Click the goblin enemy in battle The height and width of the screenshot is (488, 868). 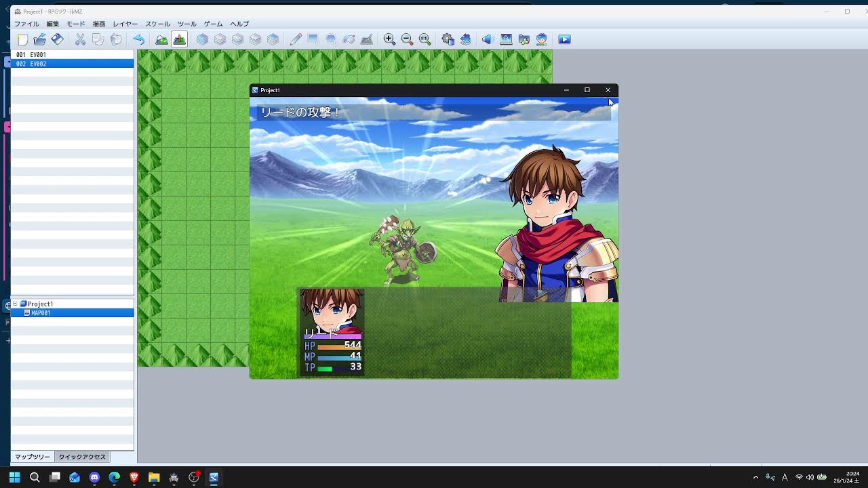(x=403, y=249)
